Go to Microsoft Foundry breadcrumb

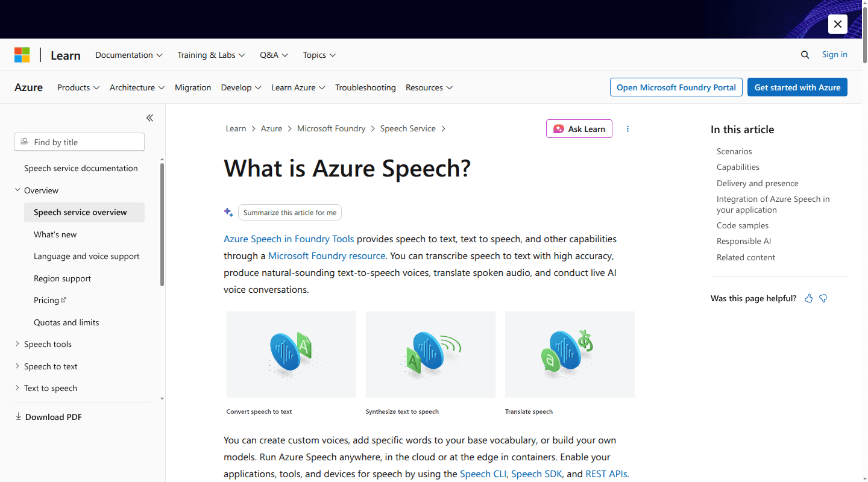(332, 128)
